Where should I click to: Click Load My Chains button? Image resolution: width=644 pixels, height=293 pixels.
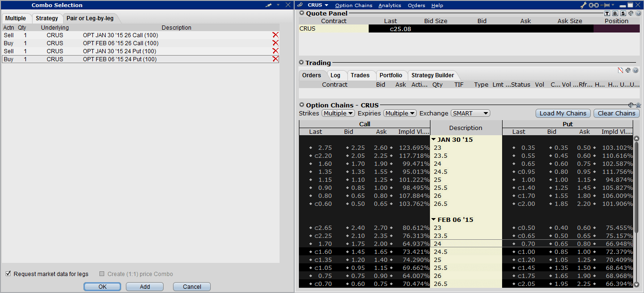click(563, 113)
